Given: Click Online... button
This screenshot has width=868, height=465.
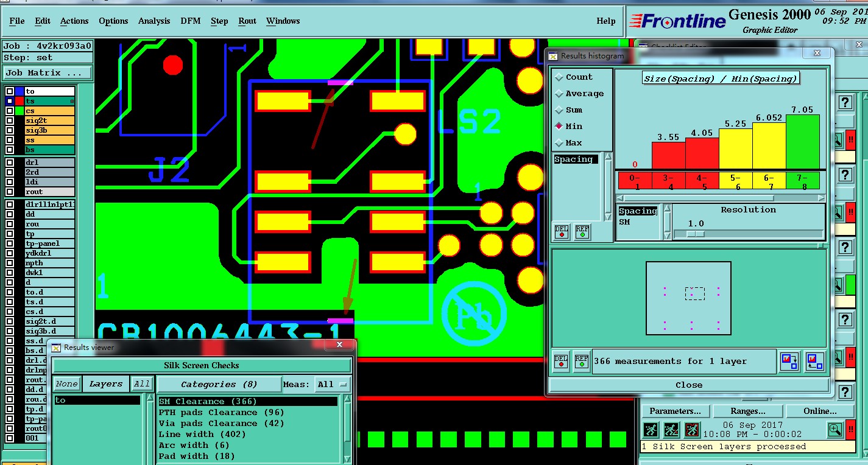Looking at the screenshot, I should (x=820, y=411).
